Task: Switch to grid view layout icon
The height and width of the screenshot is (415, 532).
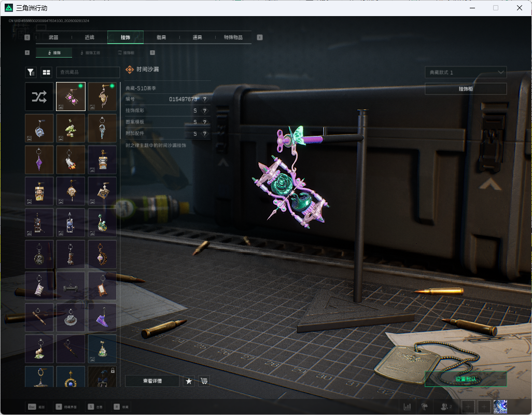Action: pos(46,72)
